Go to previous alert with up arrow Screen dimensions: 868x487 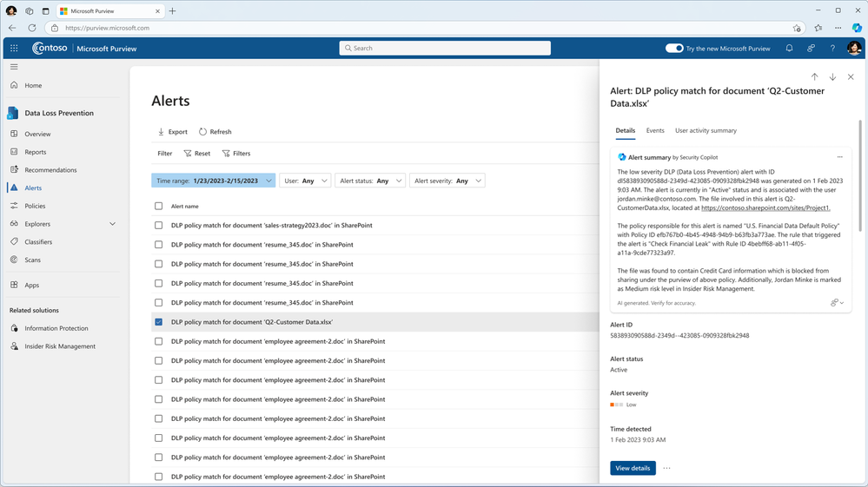tap(815, 77)
